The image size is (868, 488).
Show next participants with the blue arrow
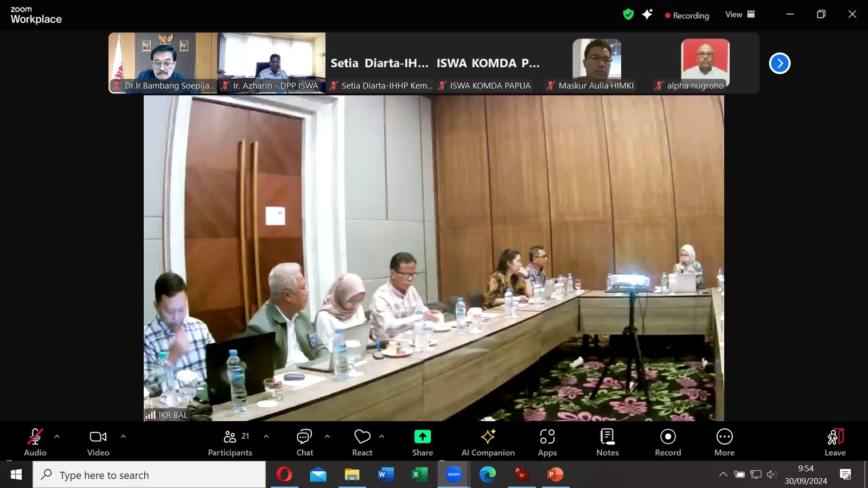click(x=780, y=63)
